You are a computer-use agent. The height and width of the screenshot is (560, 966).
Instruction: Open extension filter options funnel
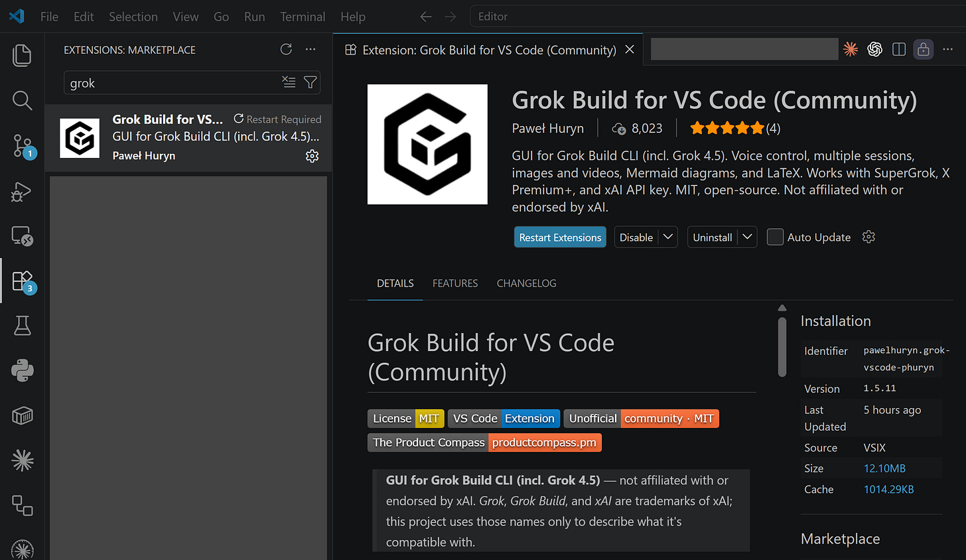[310, 82]
